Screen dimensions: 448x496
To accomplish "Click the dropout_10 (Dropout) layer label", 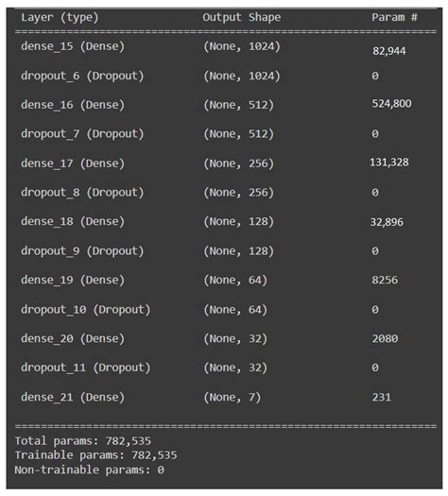I will coord(85,310).
